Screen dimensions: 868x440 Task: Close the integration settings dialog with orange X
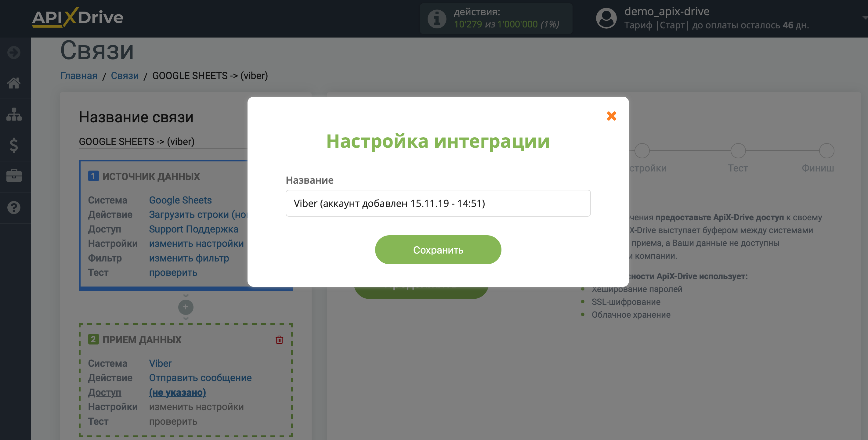click(611, 116)
